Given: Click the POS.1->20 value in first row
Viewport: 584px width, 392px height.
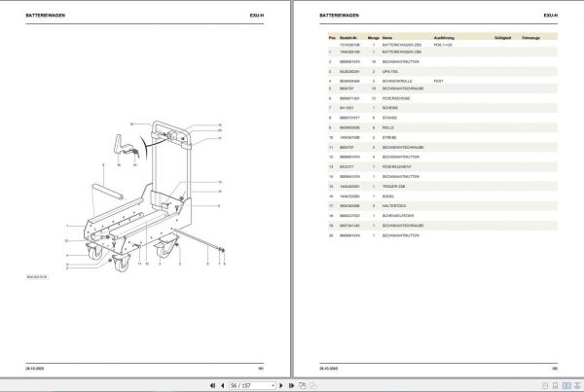Looking at the screenshot, I should (443, 45).
